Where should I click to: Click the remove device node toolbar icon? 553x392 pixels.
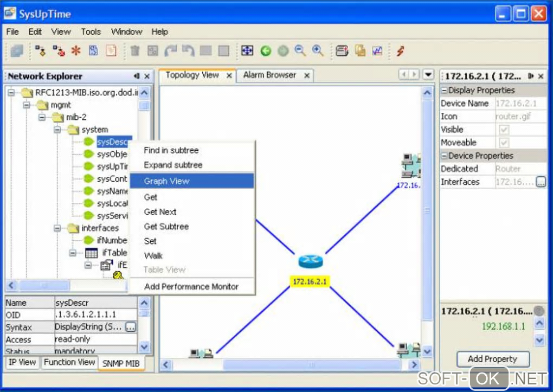pos(58,51)
